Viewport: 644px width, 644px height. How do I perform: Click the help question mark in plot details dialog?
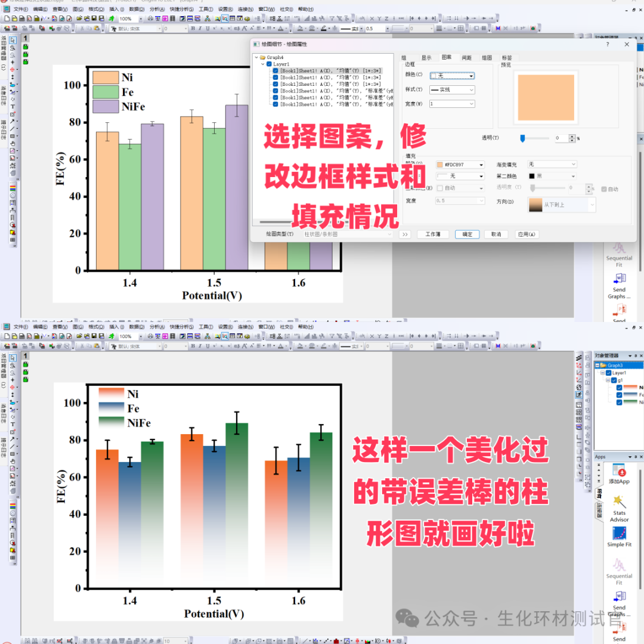[x=608, y=44]
